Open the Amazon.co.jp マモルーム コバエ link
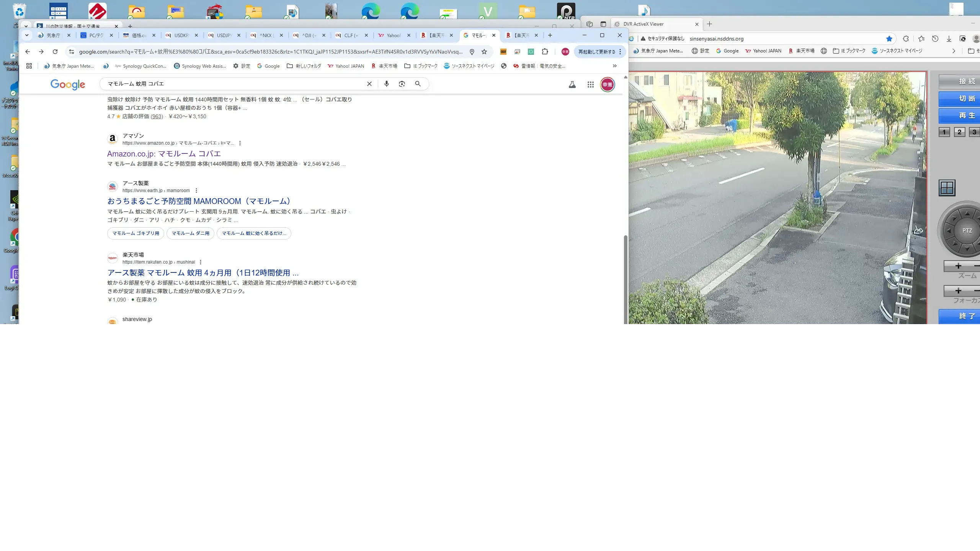This screenshot has height=551, width=980. point(164,154)
